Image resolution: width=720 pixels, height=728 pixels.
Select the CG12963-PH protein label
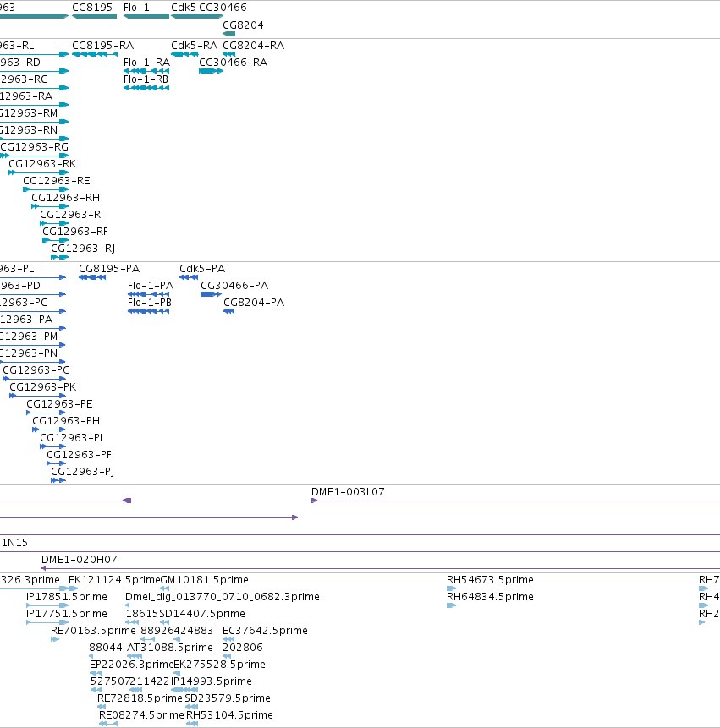click(x=66, y=421)
